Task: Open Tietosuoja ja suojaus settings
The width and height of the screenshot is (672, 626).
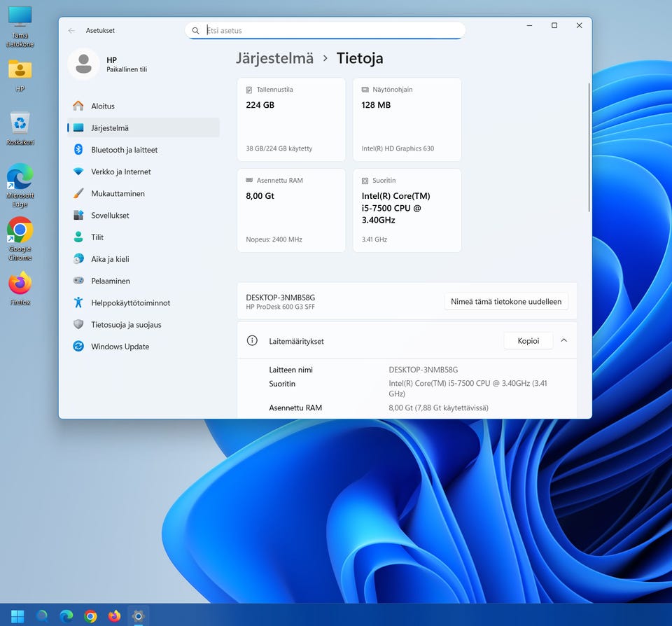Action: pos(126,325)
